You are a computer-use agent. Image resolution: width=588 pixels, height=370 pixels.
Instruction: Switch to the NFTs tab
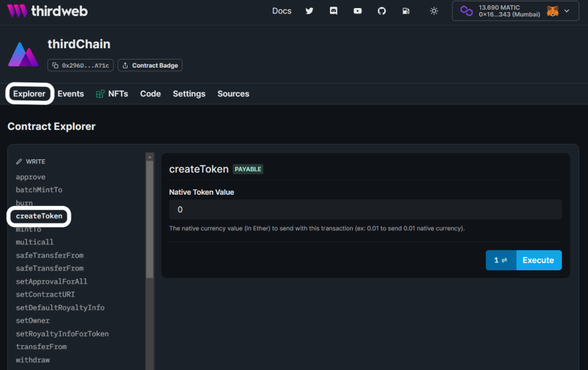pos(112,94)
